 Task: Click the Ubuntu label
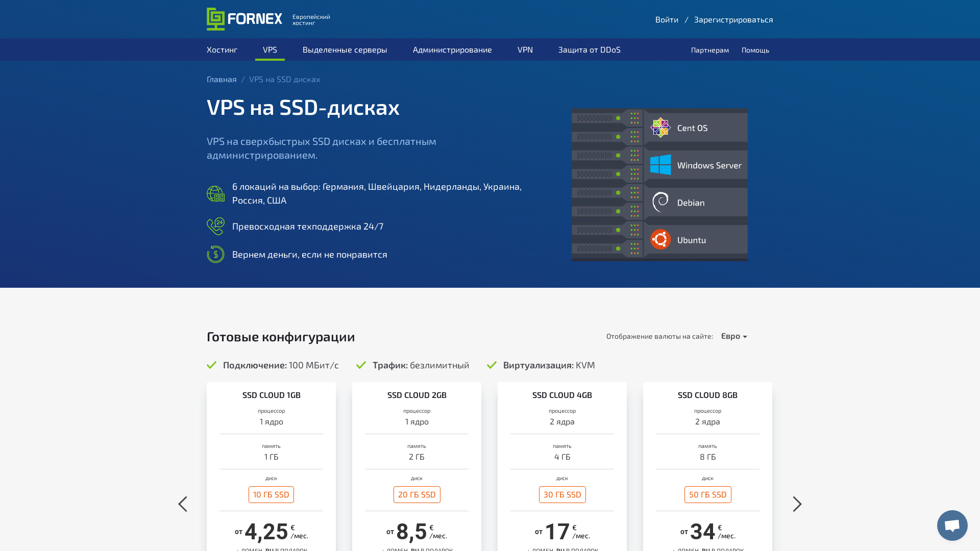click(x=692, y=240)
